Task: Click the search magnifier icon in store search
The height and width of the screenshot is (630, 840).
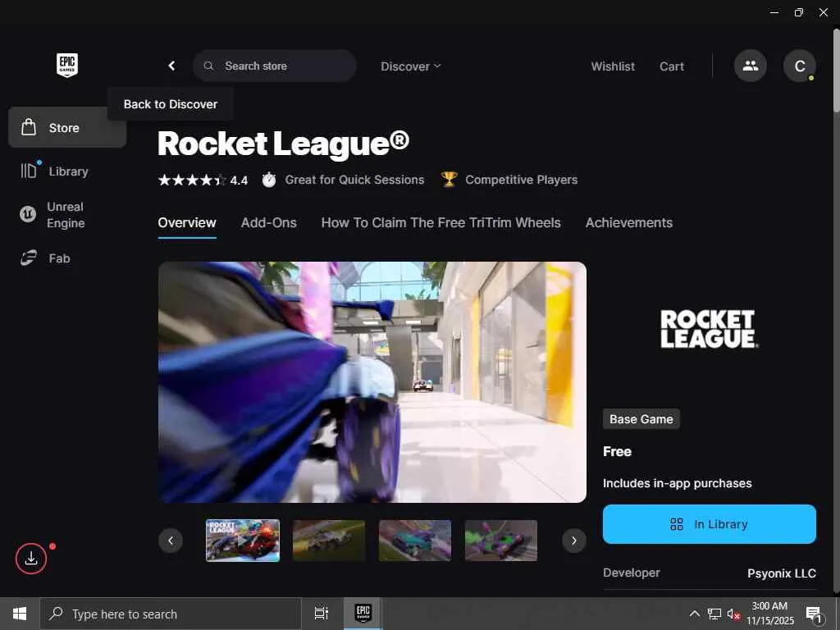Action: 209,66
